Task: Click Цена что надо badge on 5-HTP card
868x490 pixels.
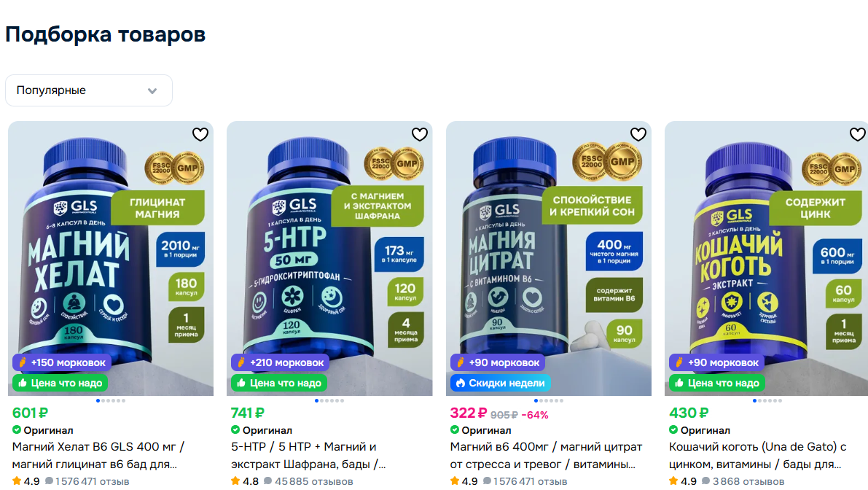Action: click(279, 383)
